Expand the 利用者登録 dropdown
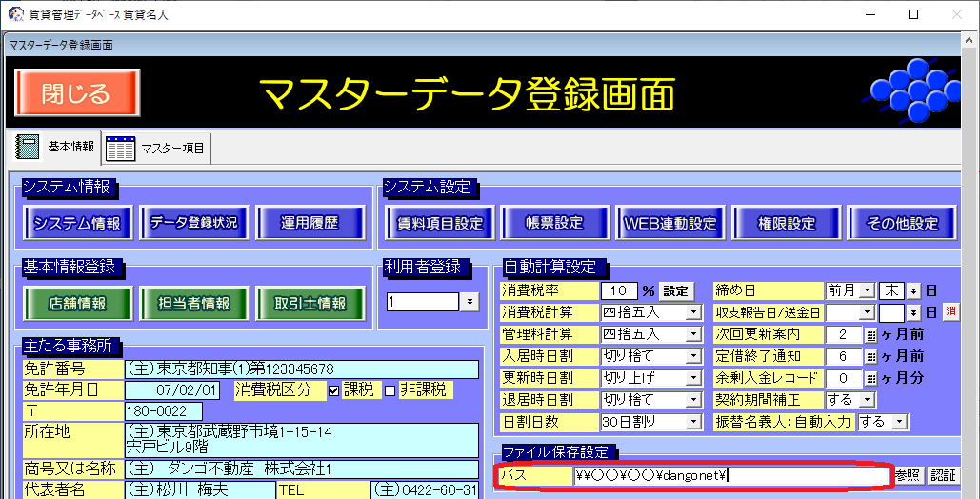The width and height of the screenshot is (980, 499). [470, 302]
